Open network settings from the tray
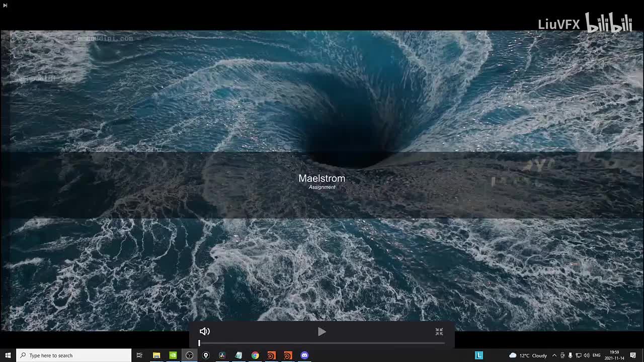Image resolution: width=644 pixels, height=362 pixels. coord(579,355)
